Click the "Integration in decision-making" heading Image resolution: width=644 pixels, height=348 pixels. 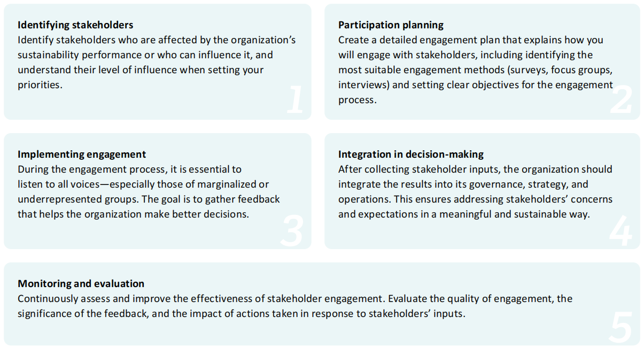[x=410, y=154]
